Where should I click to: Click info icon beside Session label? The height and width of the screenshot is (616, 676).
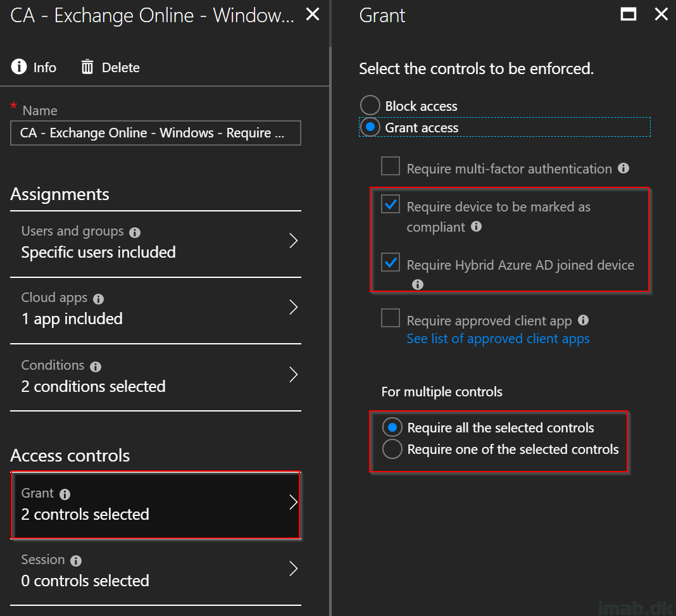(x=76, y=561)
